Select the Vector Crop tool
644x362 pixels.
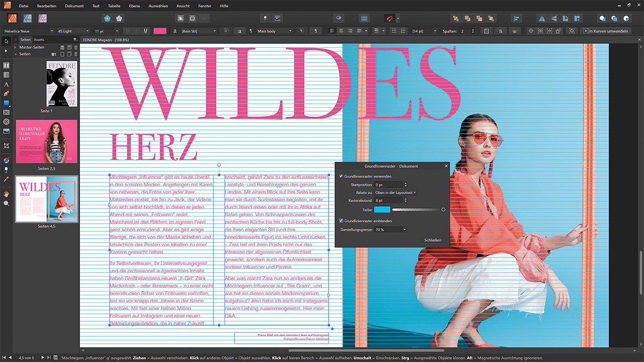coord(6,145)
